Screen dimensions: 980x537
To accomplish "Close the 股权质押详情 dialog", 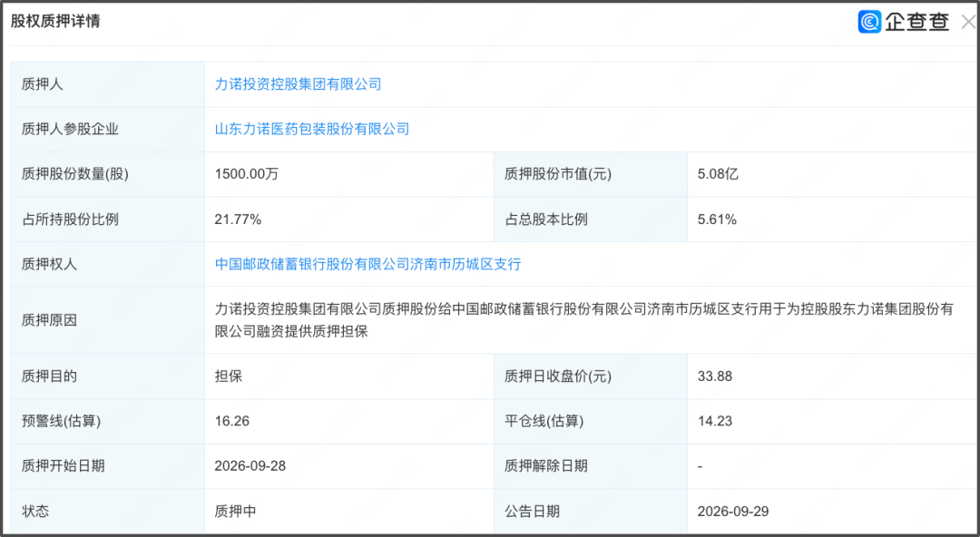I will pyautogui.click(x=968, y=22).
